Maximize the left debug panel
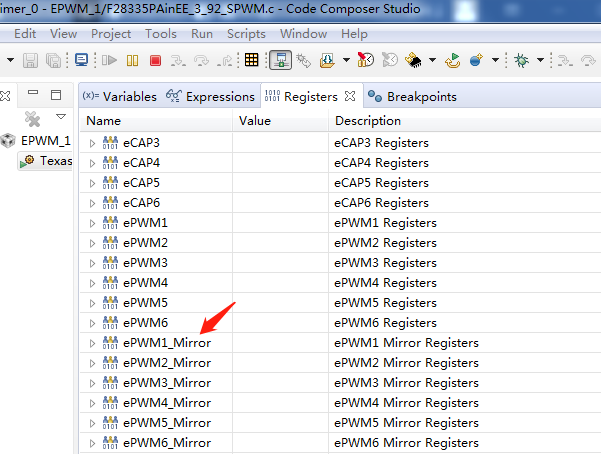The height and width of the screenshot is (454, 601). coord(56,95)
